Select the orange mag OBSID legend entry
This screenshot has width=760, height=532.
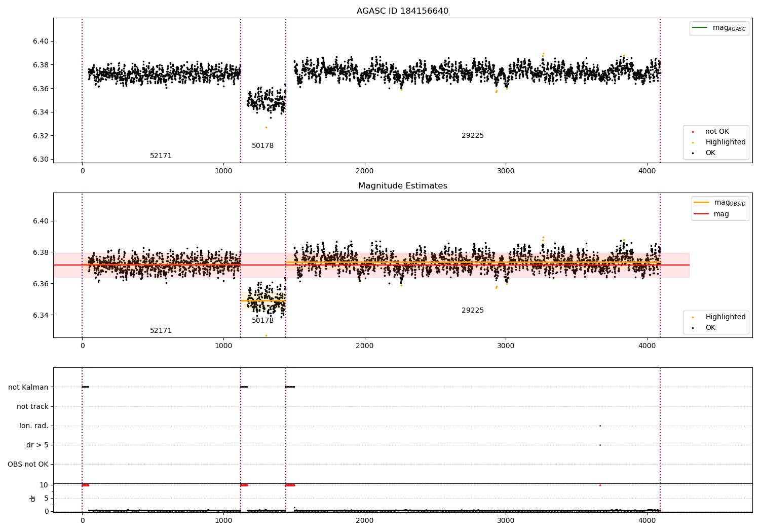click(720, 203)
